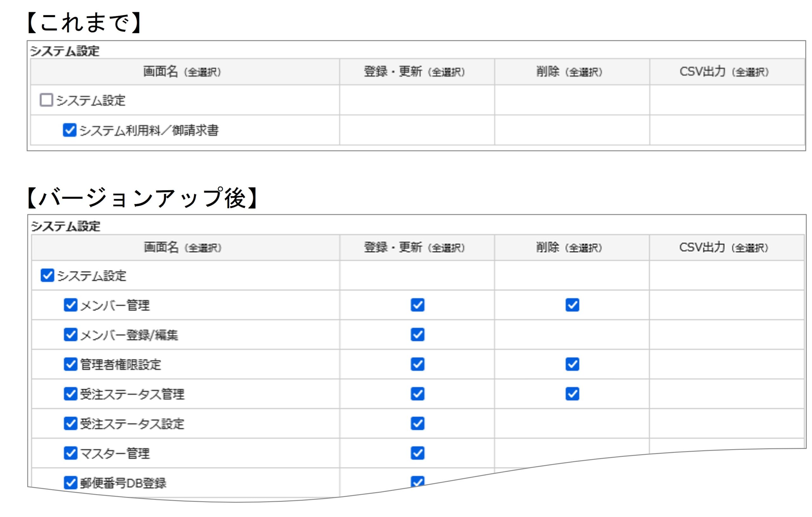The height and width of the screenshot is (517, 812).
Task: Uncheck システム設定 checkbox in lower table
Action: tap(47, 275)
